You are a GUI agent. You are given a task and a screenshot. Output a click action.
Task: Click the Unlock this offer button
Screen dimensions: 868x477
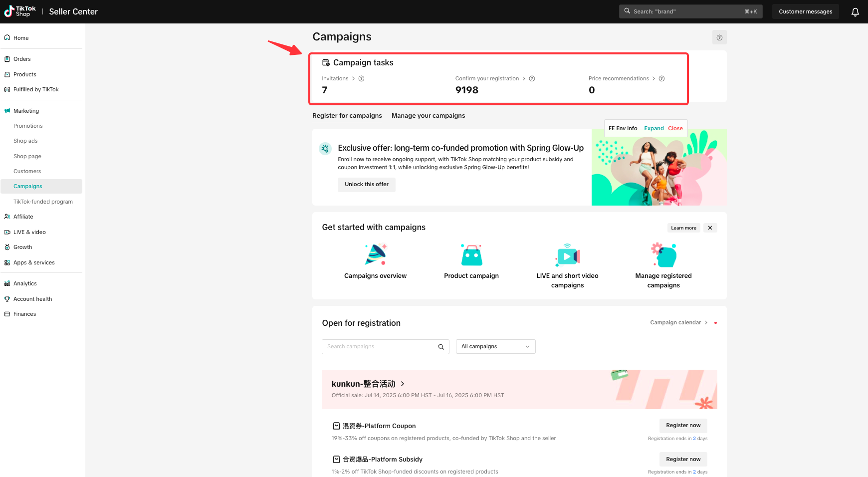pyautogui.click(x=366, y=185)
